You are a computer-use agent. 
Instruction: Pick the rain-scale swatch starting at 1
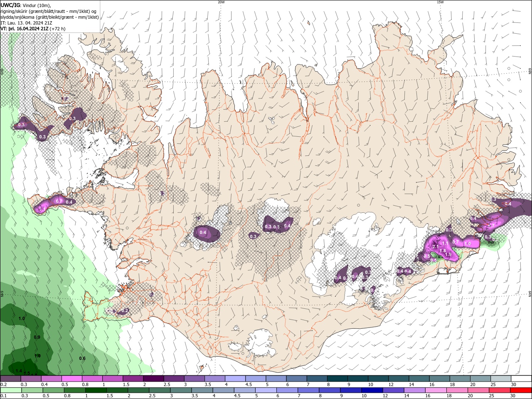(x=96, y=390)
